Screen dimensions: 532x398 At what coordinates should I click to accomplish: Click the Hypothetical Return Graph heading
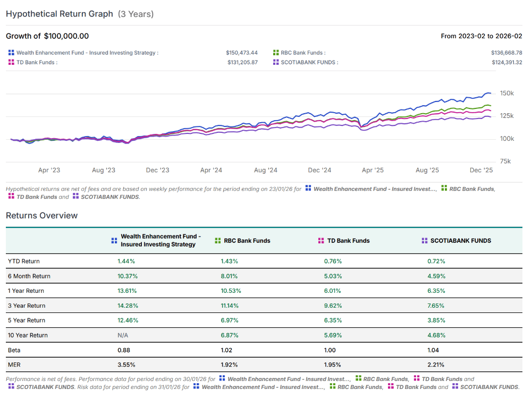coord(60,14)
